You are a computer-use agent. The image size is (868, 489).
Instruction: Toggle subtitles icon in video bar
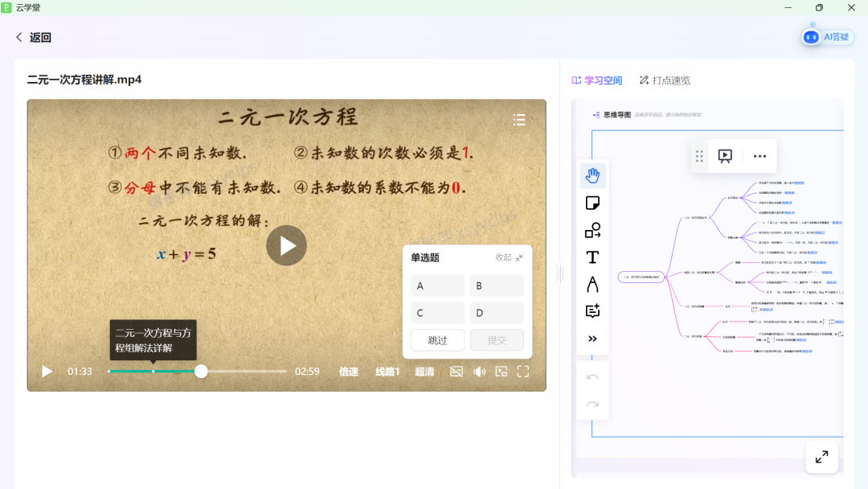[457, 372]
